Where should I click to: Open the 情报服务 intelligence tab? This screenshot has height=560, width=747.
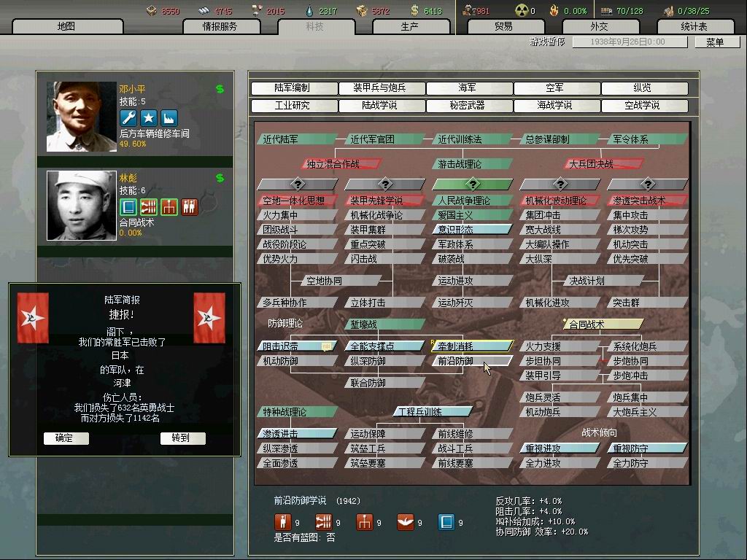click(x=221, y=27)
